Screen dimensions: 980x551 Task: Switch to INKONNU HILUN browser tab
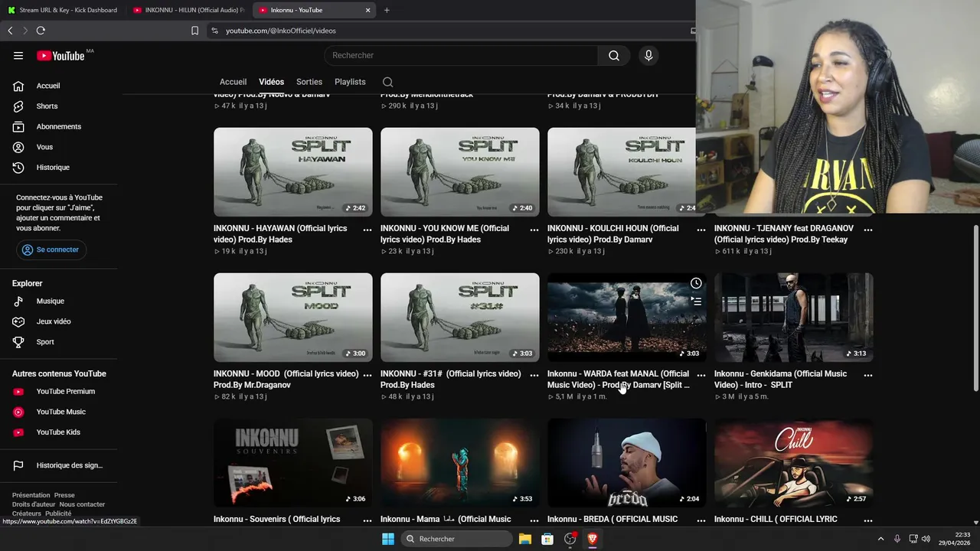[x=188, y=10]
